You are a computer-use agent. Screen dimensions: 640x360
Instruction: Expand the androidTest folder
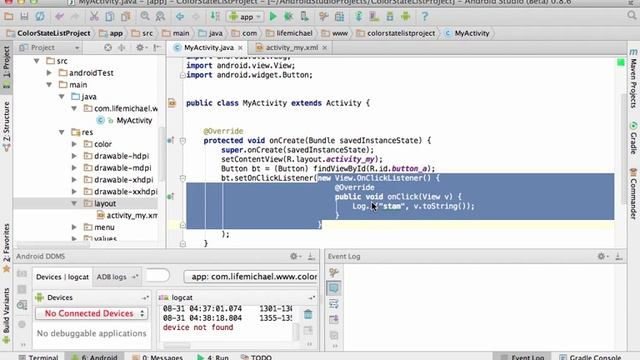coord(49,73)
